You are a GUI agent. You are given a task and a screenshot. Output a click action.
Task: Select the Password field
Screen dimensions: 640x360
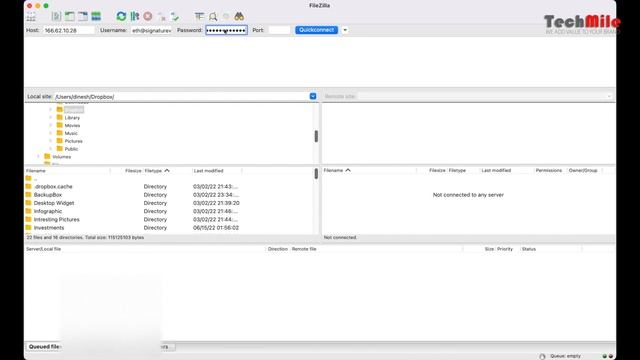tap(226, 30)
